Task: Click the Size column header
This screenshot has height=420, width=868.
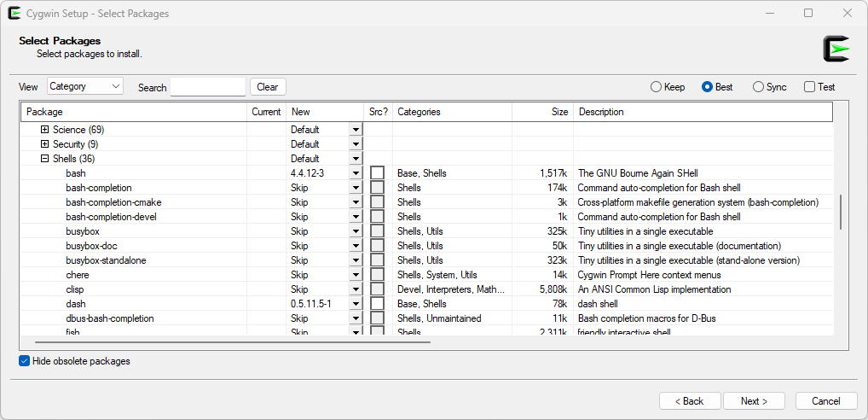Action: point(542,112)
